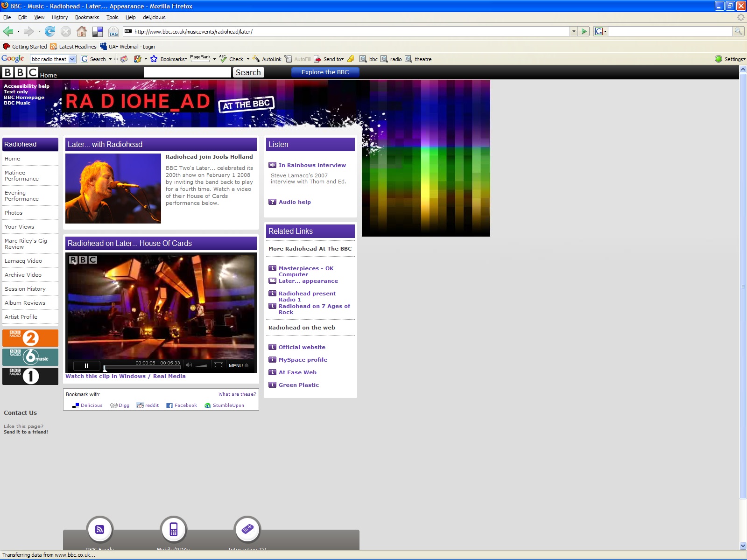The height and width of the screenshot is (560, 747).
Task: Open the Google toolbar Settings dropdown
Action: coord(735,59)
